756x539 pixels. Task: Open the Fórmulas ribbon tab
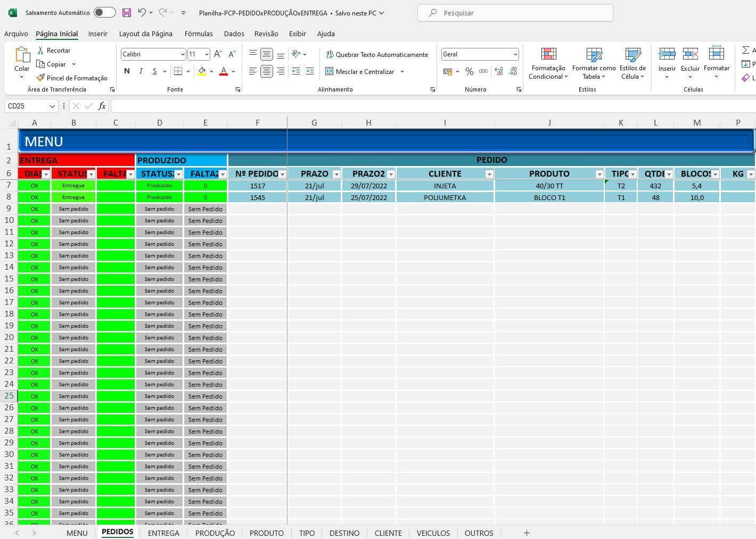pyautogui.click(x=199, y=34)
